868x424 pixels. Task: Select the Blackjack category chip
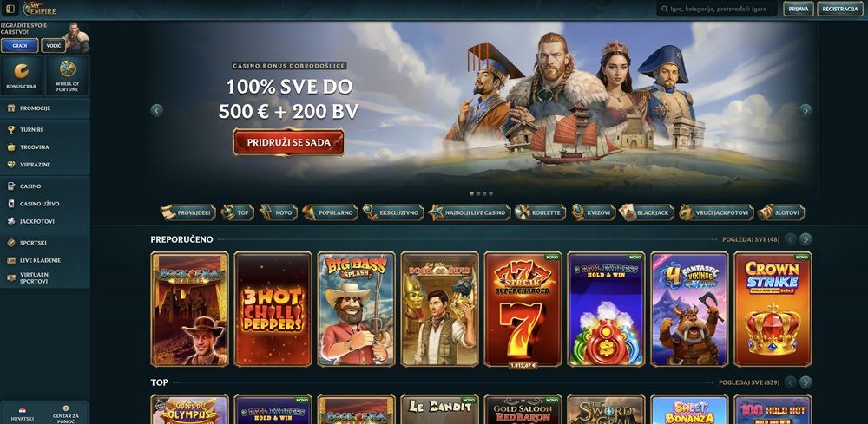[x=647, y=212]
